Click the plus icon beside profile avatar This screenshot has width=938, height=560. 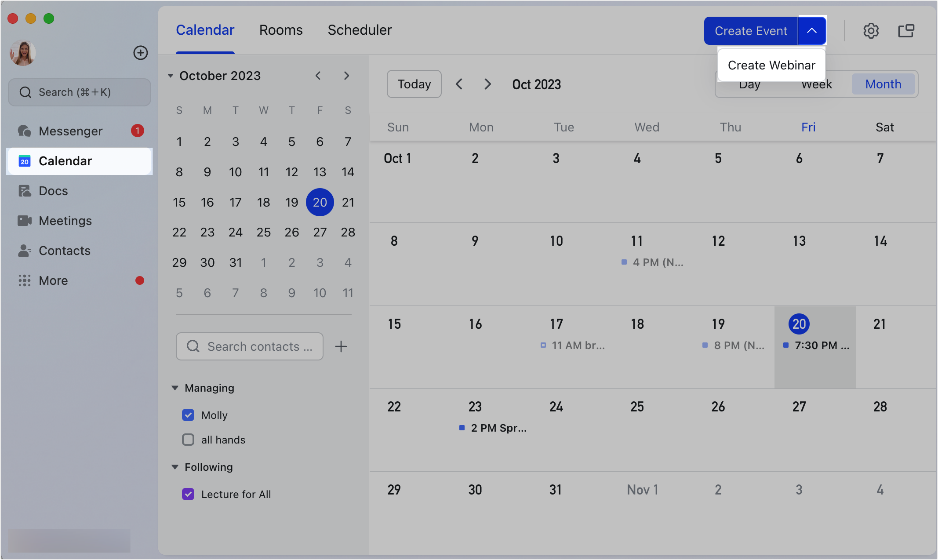(141, 53)
